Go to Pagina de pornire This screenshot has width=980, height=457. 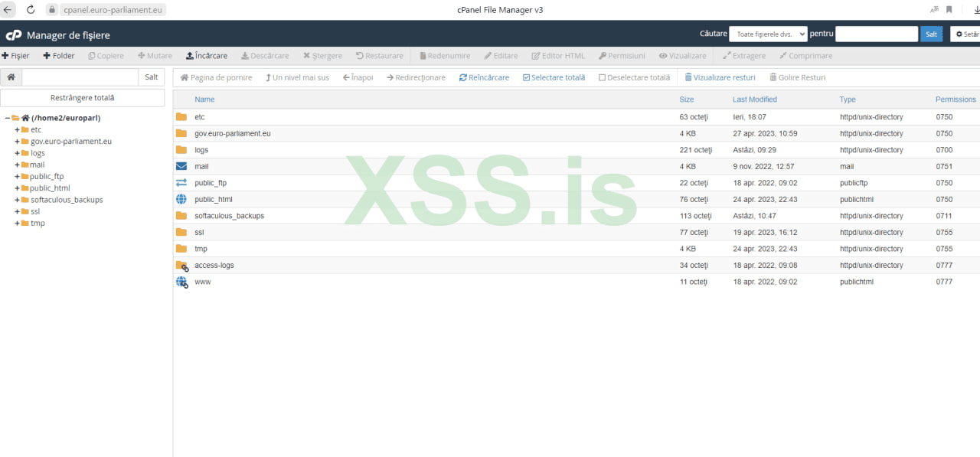[x=216, y=77]
